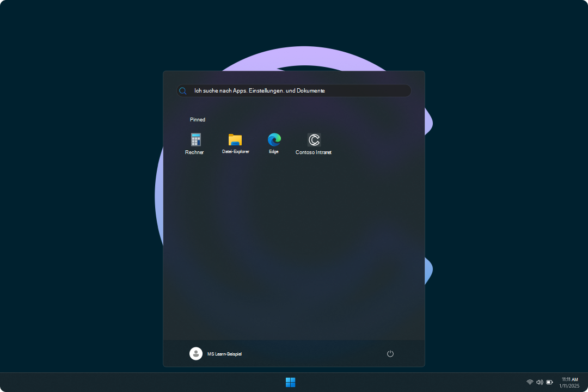
Task: Select the MS Learn-Beispiel account name
Action: 224,353
